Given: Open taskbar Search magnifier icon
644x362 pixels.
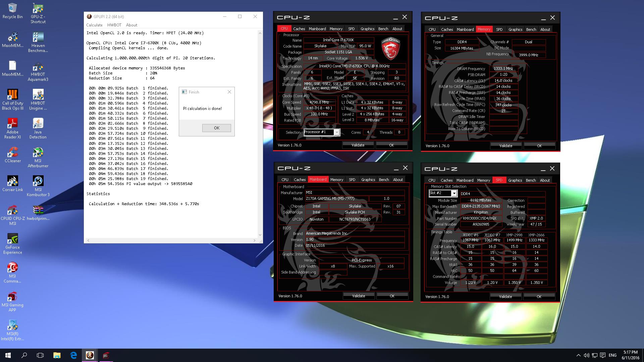Looking at the screenshot, I should tap(24, 355).
